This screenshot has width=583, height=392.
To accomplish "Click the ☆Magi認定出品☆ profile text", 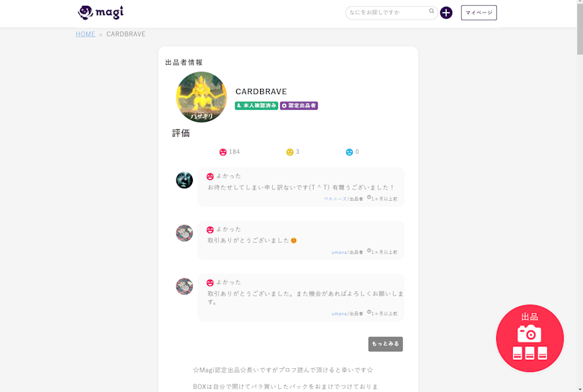I will click(283, 370).
